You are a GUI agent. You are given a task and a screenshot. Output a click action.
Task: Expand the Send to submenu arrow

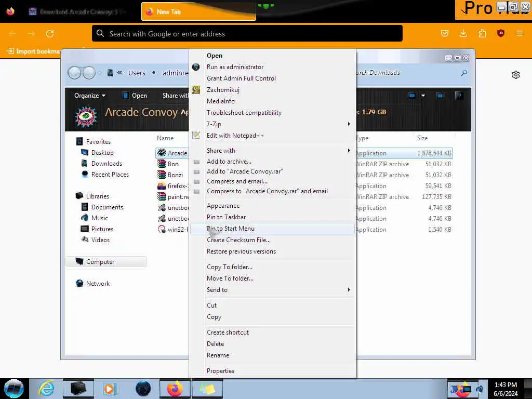[349, 290]
